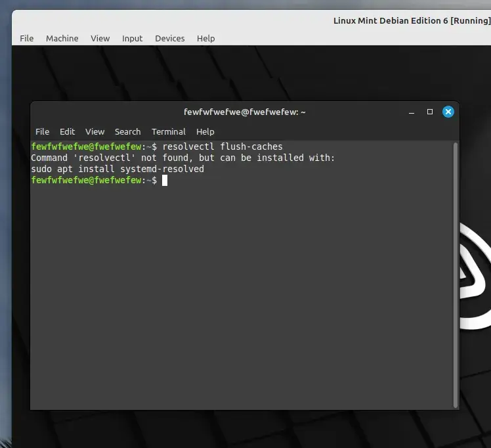Open VirtualBox Devices menu
Screen dimensions: 491x448
(170, 38)
